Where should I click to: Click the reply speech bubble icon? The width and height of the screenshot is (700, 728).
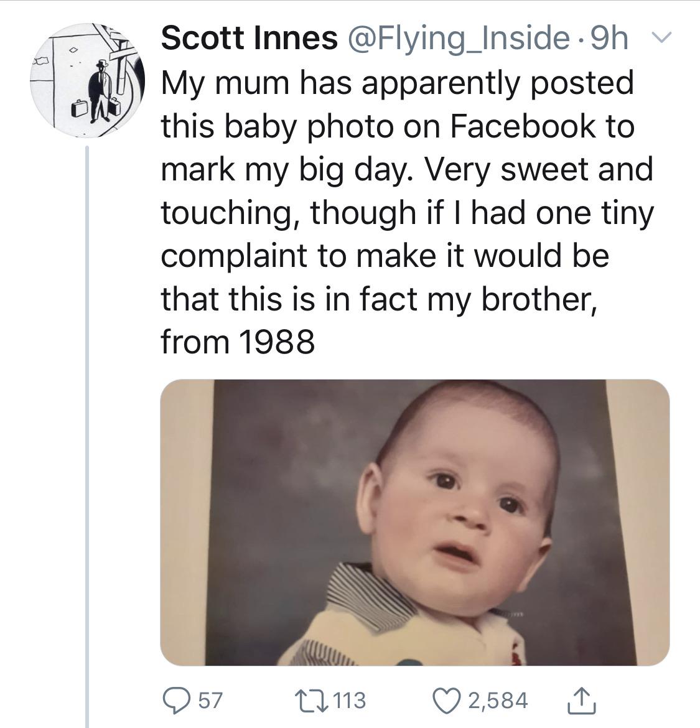[x=179, y=701]
